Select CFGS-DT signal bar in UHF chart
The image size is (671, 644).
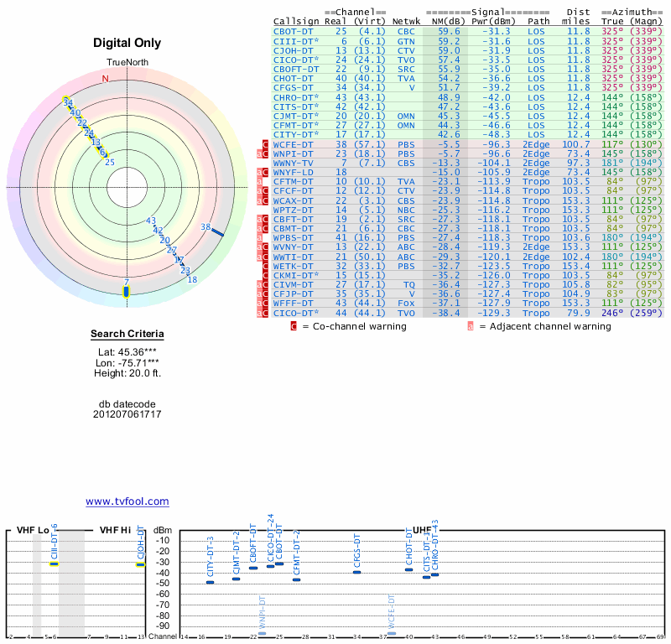pos(356,571)
